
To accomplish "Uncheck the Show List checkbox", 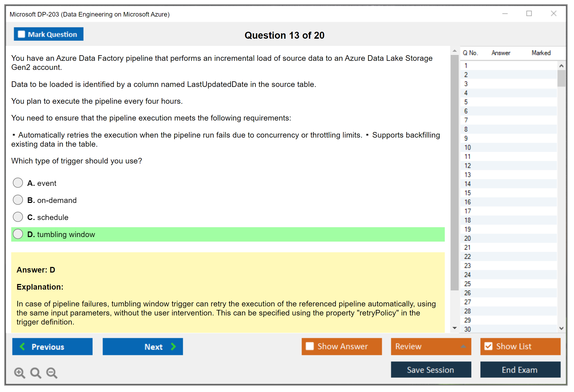I will [488, 346].
